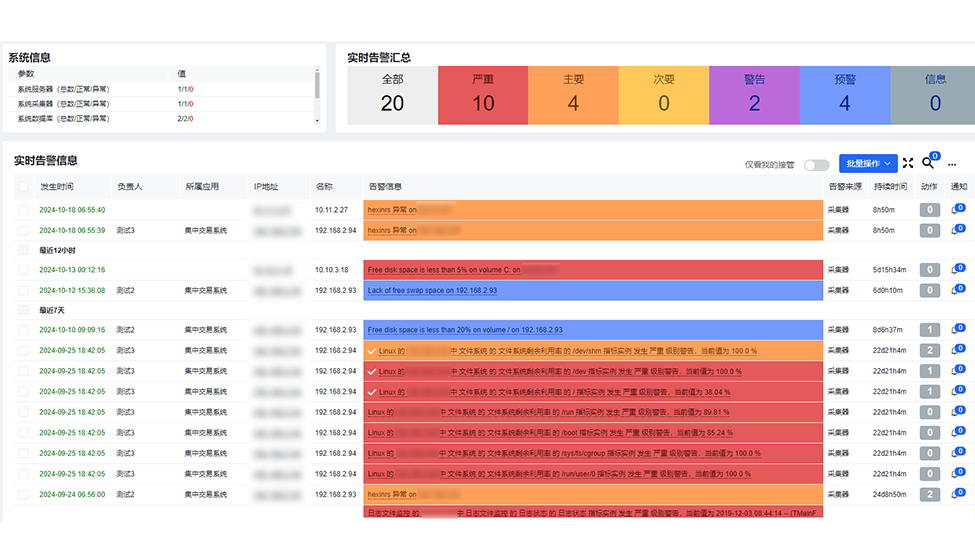Toggle the 仅看我的接管 switch
The width and height of the screenshot is (975, 556).
(x=816, y=165)
